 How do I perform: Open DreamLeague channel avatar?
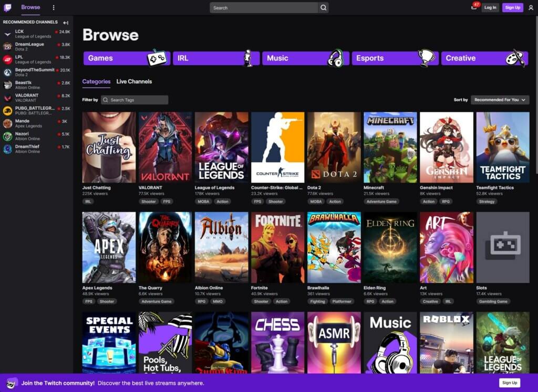tap(7, 47)
